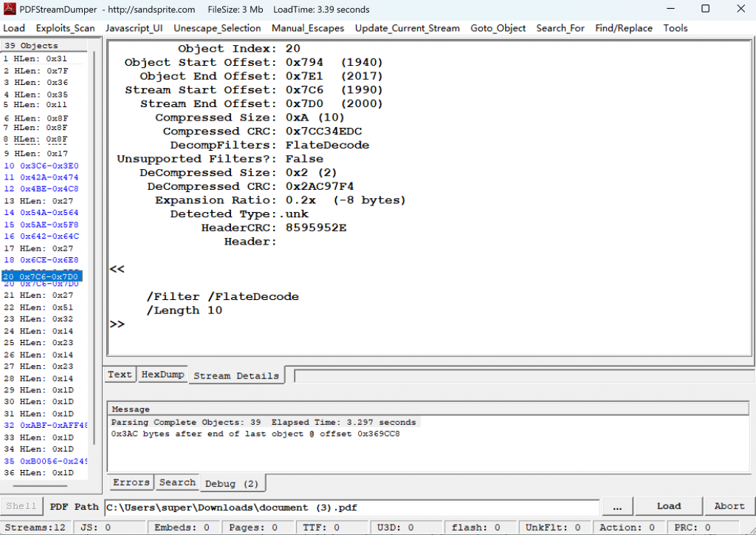Click the Message column header
Image resolution: width=756 pixels, height=535 pixels.
pos(428,409)
